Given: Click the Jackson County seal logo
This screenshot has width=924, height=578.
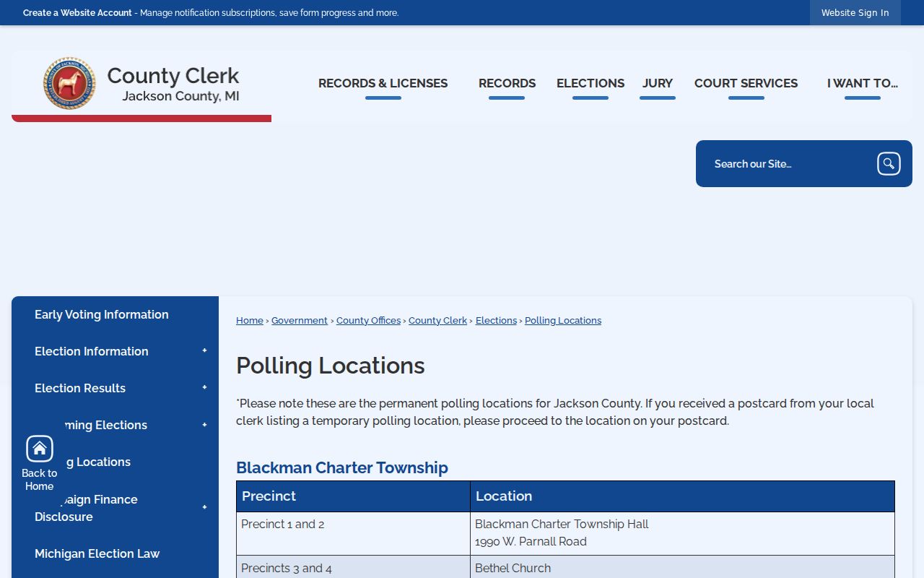Looking at the screenshot, I should (69, 83).
